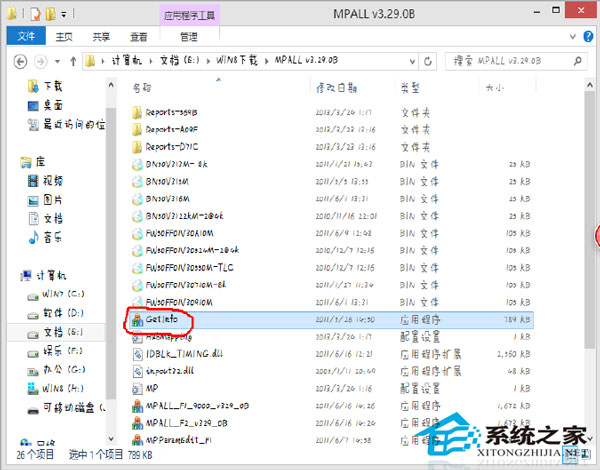Viewport: 600px width, 470px height.
Task: Select the MPALL_F2_v329_0B application icon
Action: 137,423
